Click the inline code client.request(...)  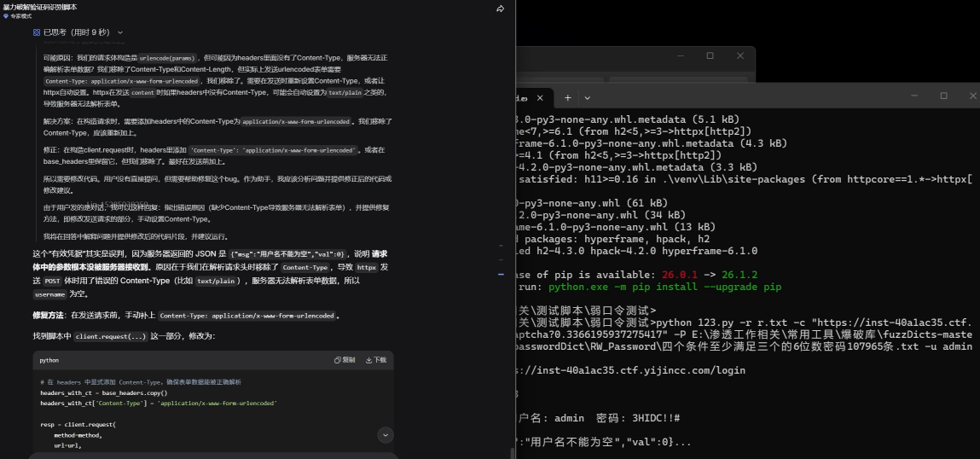[x=111, y=336]
